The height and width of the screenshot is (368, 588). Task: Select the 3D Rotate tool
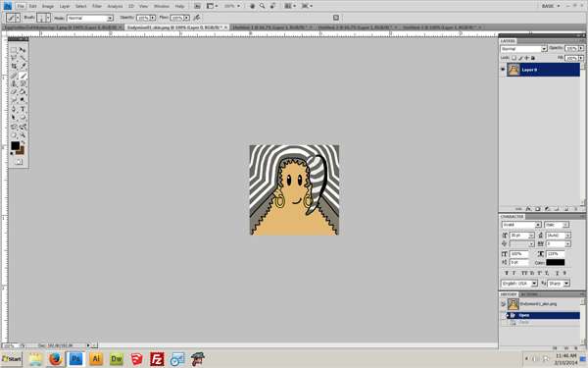pos(14,127)
